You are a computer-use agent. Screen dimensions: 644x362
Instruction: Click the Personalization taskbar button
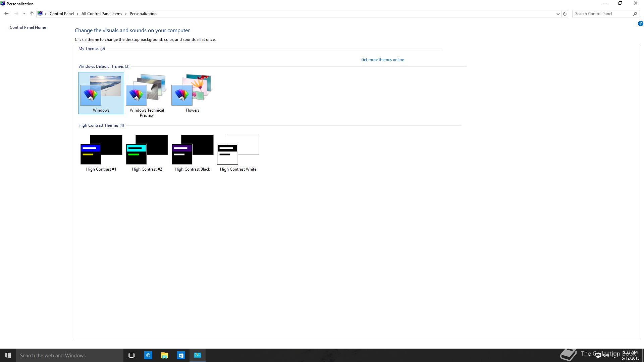point(198,355)
